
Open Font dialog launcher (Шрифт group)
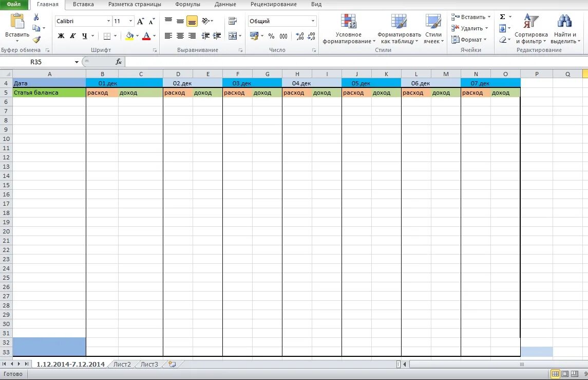pos(155,50)
